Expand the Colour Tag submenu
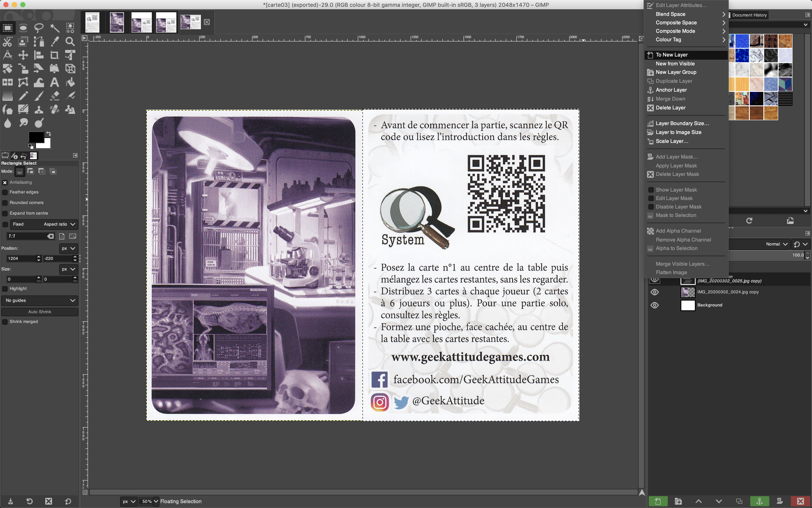This screenshot has width=812, height=508. coord(686,40)
